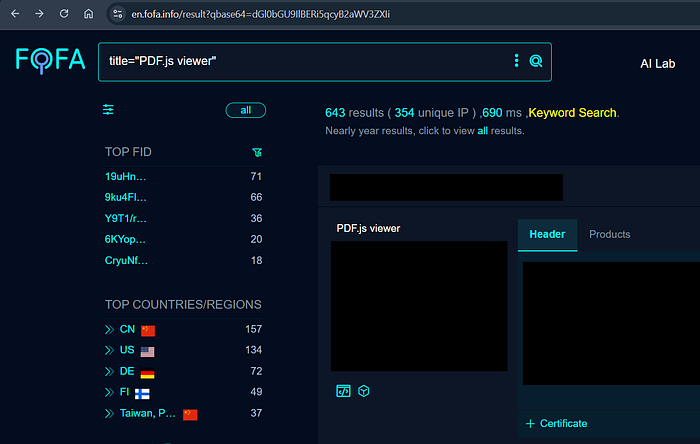
Task: Filter by FID 19uHn...
Action: (x=125, y=176)
